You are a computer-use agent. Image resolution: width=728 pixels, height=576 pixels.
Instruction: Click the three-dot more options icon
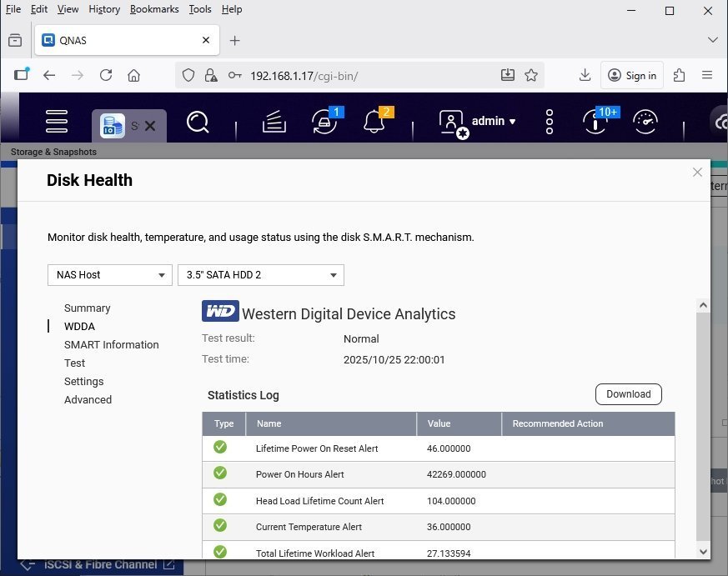(x=550, y=122)
